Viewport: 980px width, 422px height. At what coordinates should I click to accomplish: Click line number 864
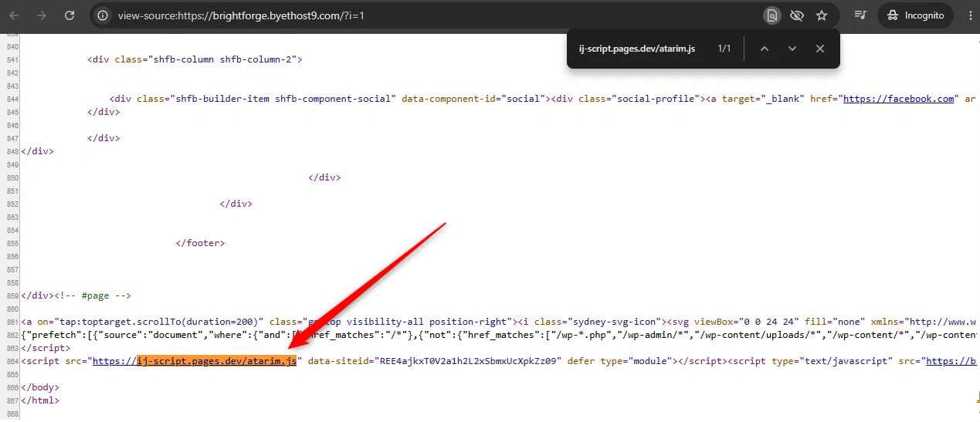tap(11, 361)
